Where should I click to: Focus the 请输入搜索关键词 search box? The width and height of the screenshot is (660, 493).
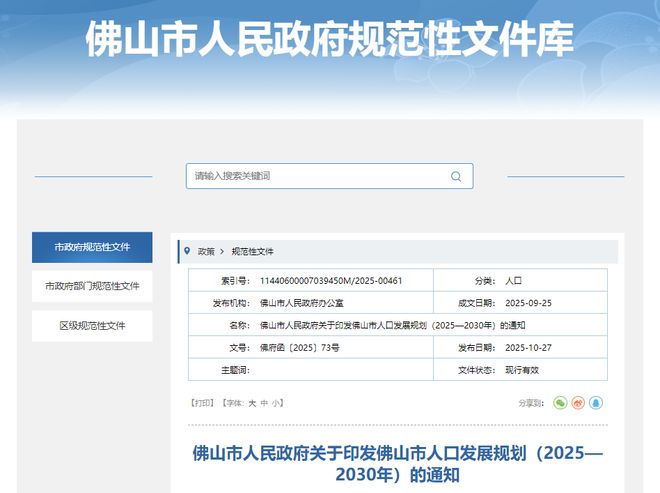click(x=330, y=176)
